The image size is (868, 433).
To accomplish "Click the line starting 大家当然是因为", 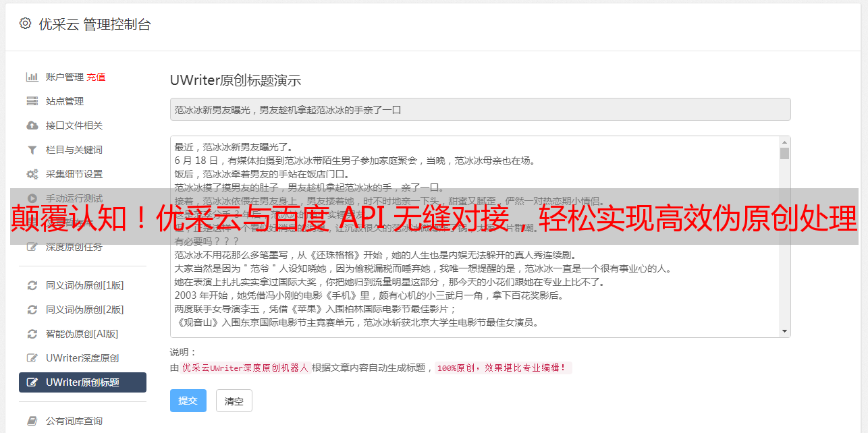I will tap(423, 268).
